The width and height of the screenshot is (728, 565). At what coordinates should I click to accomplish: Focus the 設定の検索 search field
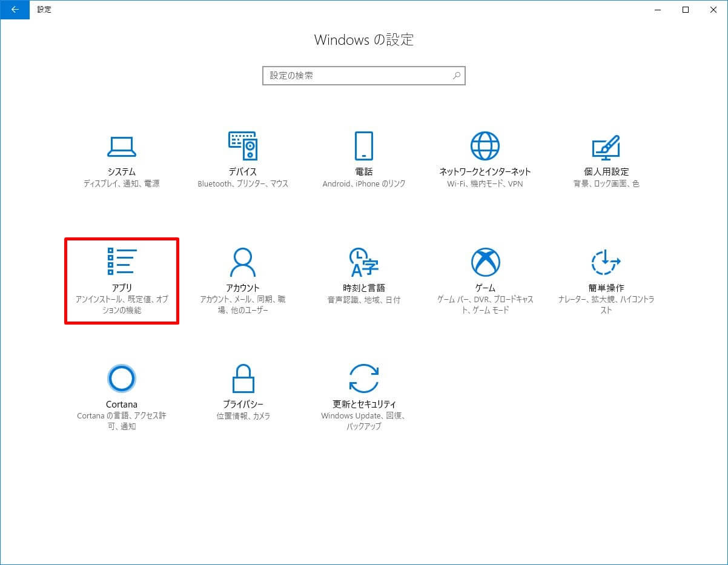[x=364, y=76]
